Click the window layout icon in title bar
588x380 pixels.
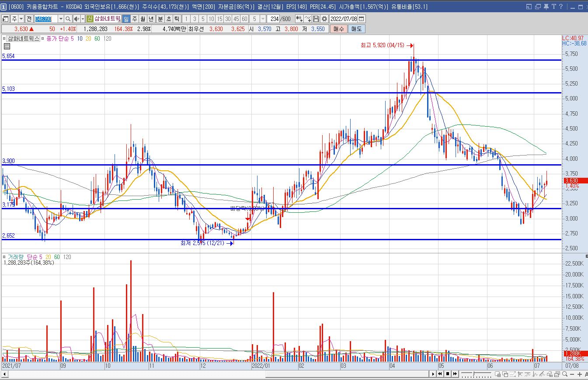(529, 7)
